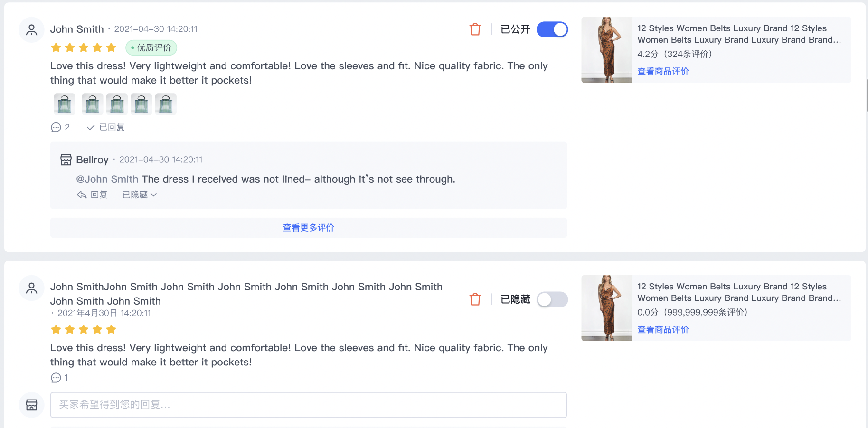This screenshot has height=428, width=868.
Task: Click the dress product image in first review
Action: click(x=606, y=50)
